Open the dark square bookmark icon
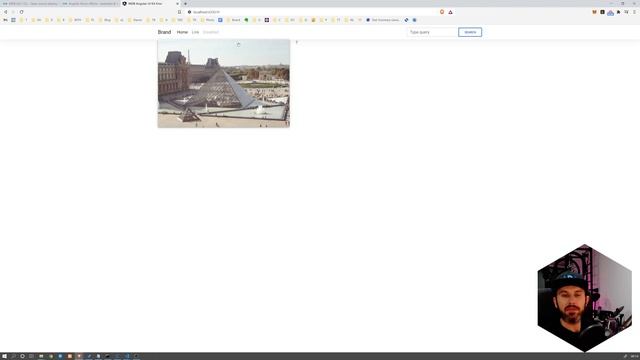 point(267,20)
